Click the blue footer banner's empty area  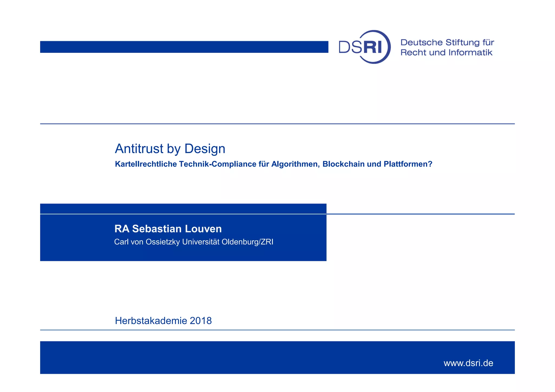pos(217,358)
